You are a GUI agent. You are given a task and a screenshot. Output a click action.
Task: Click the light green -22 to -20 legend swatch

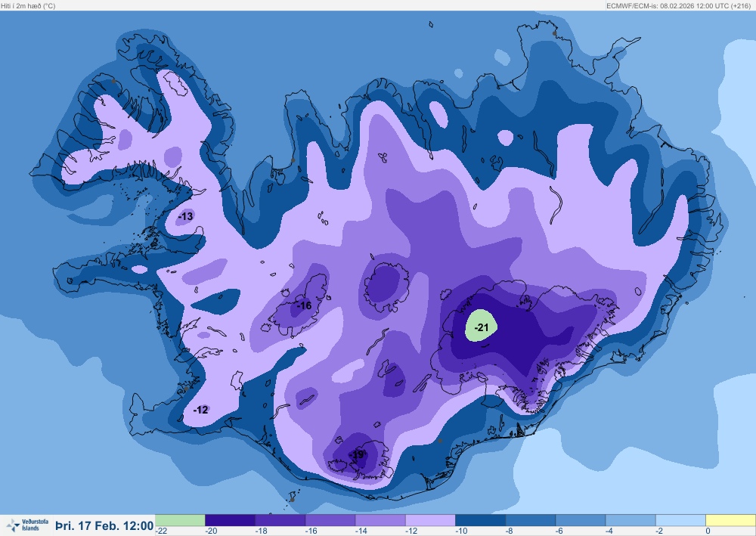coord(180,520)
